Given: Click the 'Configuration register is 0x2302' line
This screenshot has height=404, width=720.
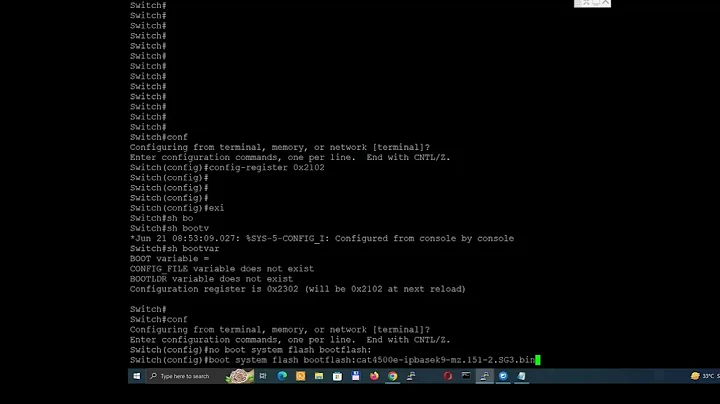Looking at the screenshot, I should [298, 289].
